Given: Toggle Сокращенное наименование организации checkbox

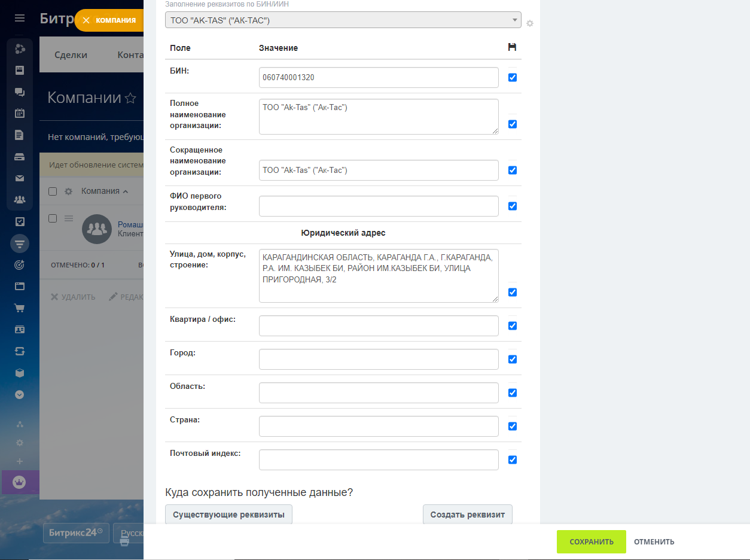Looking at the screenshot, I should click(x=513, y=170).
